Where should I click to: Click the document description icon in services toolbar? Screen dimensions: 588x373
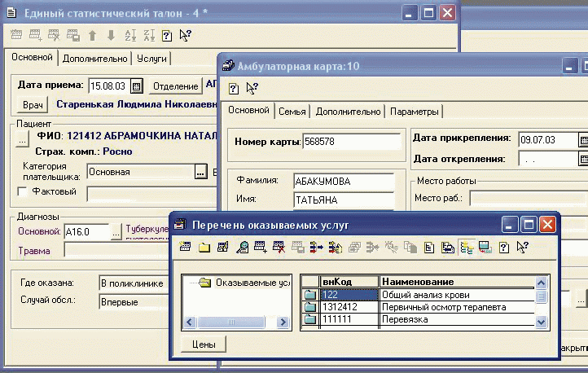pos(429,247)
